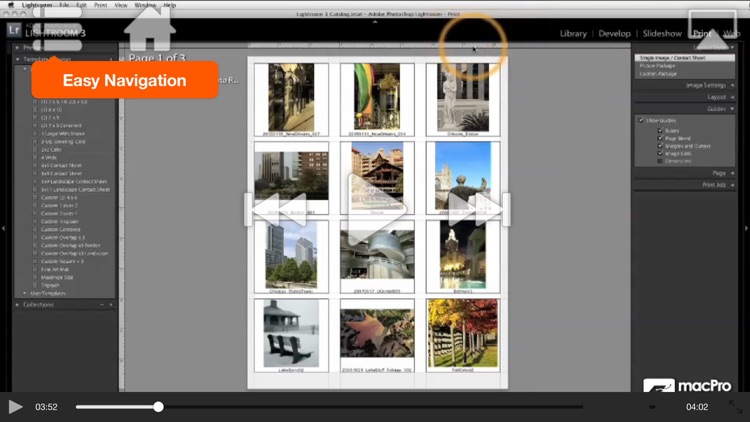Click the plus icon on Collections header
The image size is (750, 422).
coord(111,305)
